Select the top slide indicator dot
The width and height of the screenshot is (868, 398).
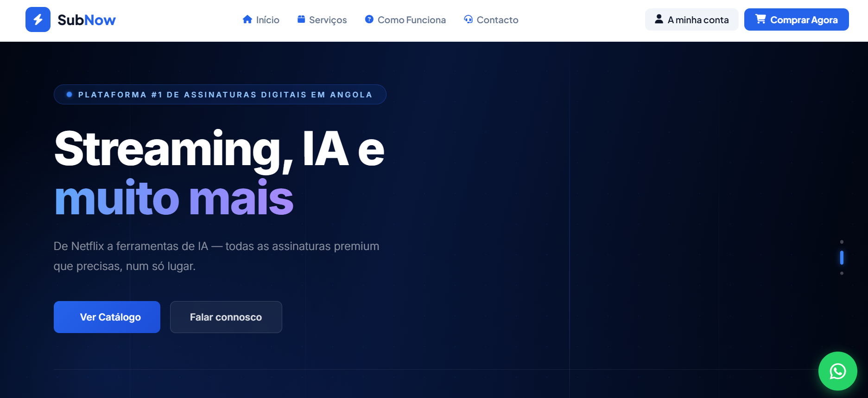point(842,242)
